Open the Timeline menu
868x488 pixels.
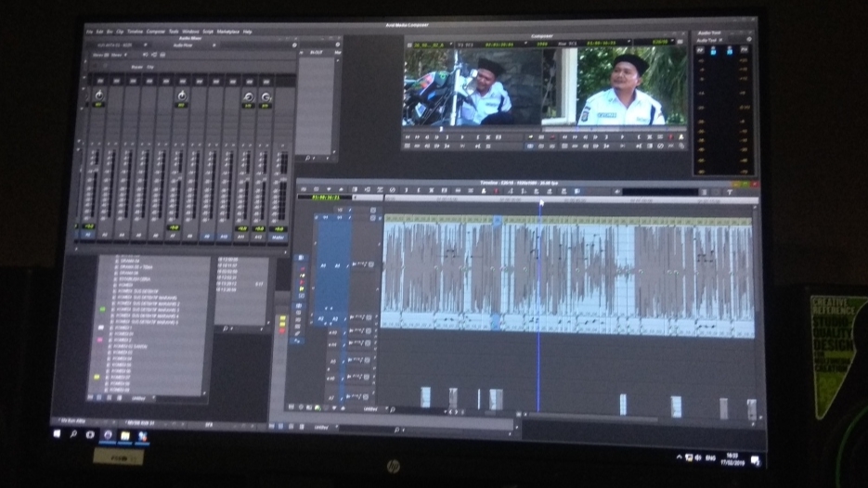coord(135,32)
